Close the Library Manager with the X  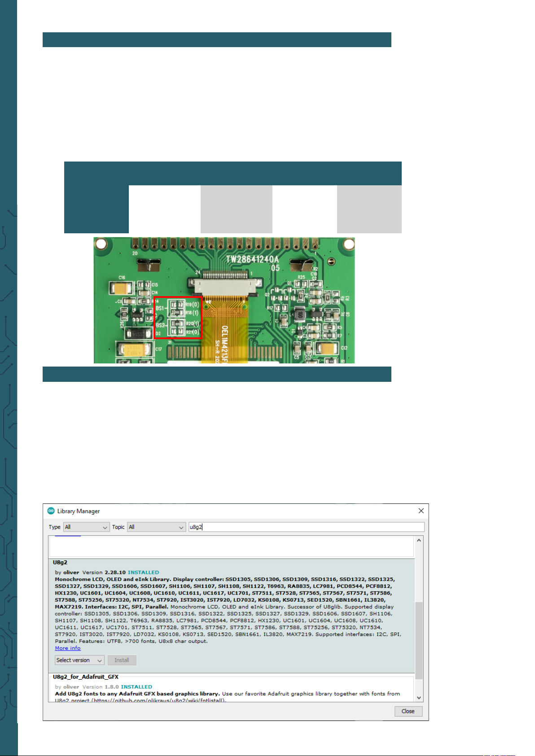click(x=421, y=511)
